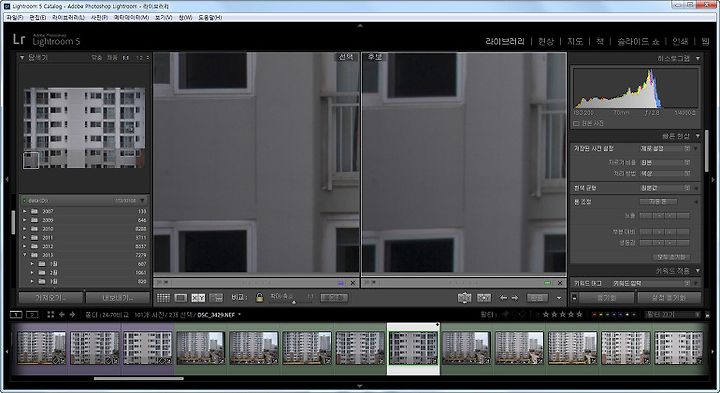This screenshot has width=720, height=393.
Task: Switch to the Develop module
Action: pos(546,41)
